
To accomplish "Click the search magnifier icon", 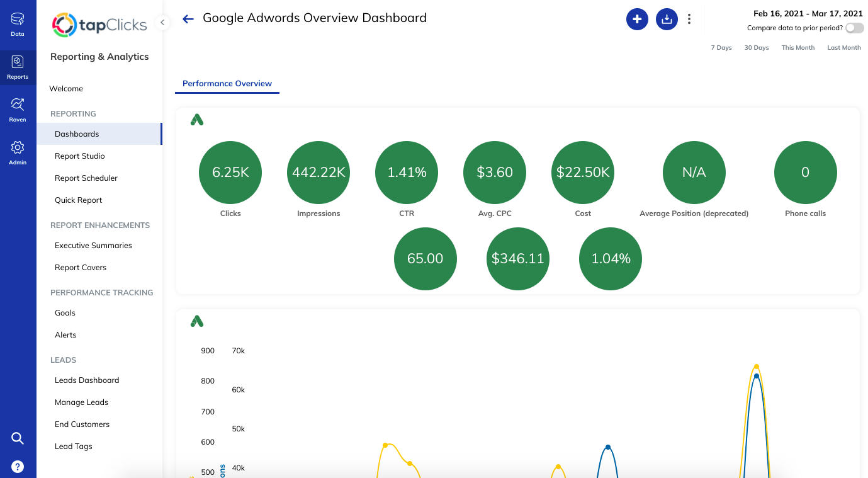I will pos(18,438).
